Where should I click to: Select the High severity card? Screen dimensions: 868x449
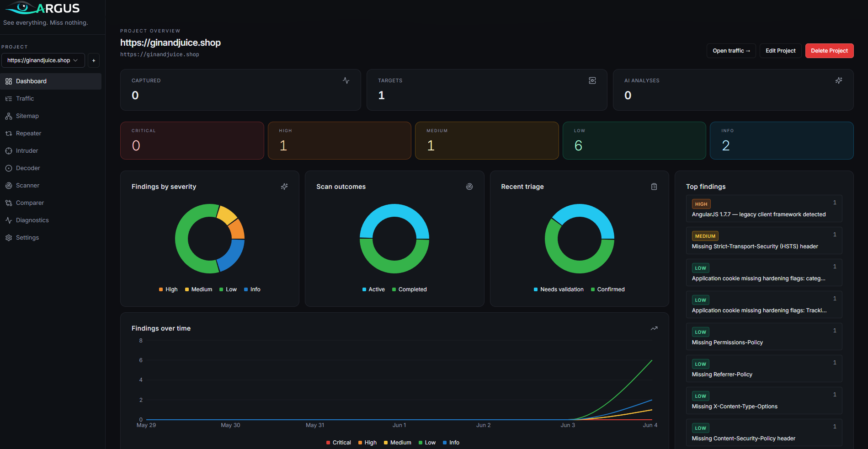click(340, 141)
